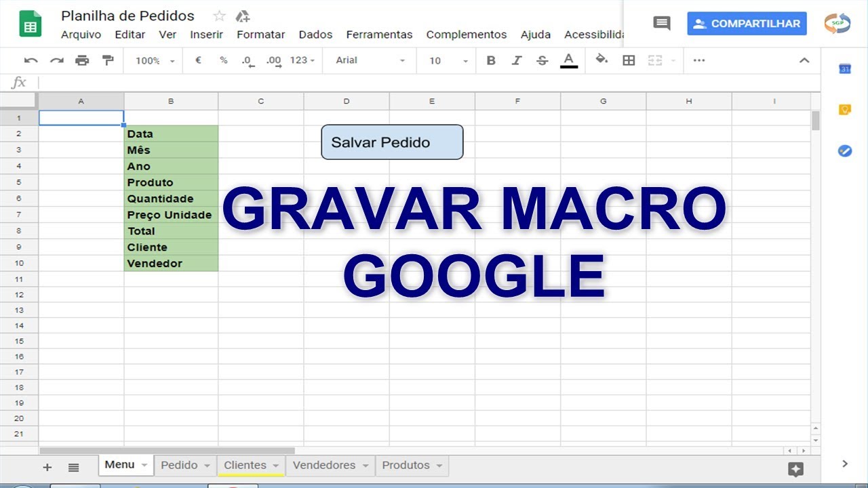Click the merge cells icon
This screenshot has height=488, width=868.
click(654, 60)
